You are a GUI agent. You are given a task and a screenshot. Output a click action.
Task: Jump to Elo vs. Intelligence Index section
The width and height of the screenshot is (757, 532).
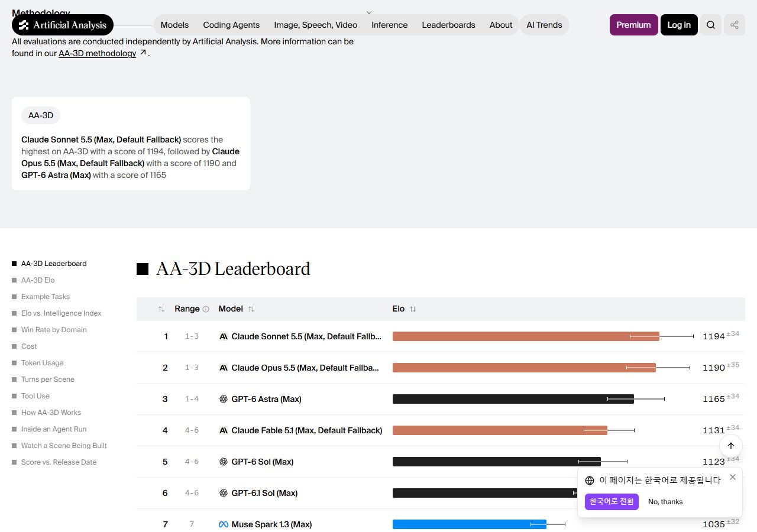click(x=62, y=313)
